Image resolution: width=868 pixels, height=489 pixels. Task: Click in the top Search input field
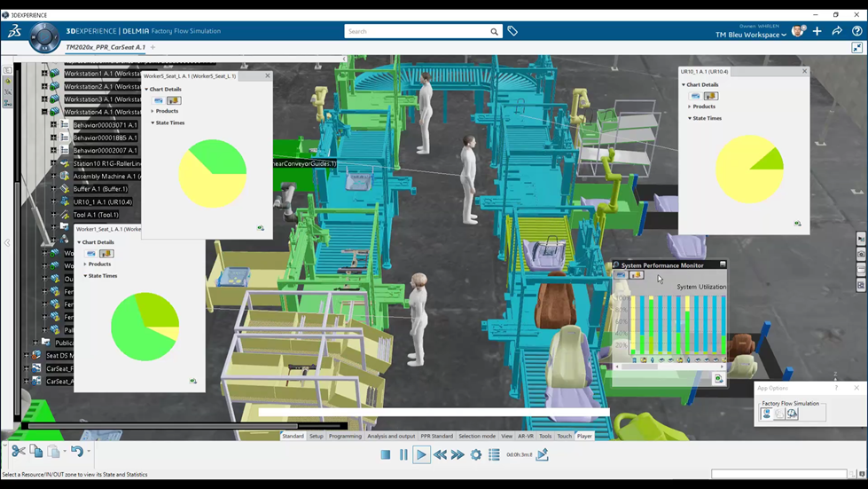(417, 32)
